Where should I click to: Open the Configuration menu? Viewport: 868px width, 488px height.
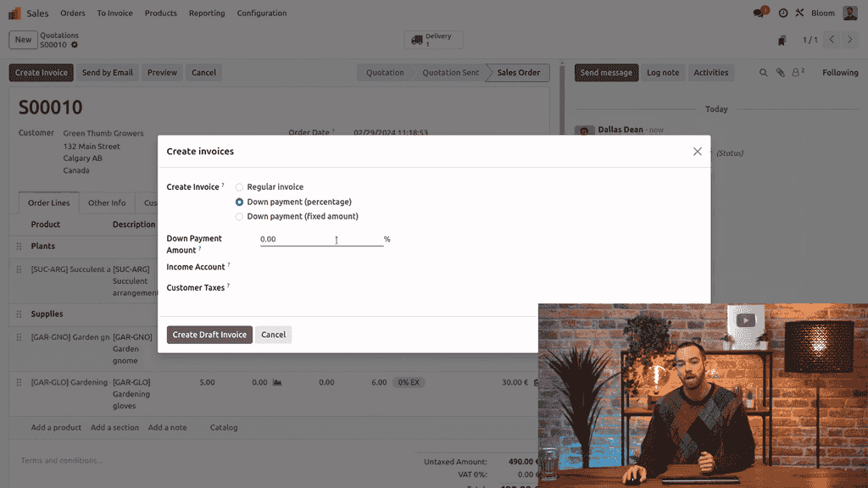click(262, 14)
